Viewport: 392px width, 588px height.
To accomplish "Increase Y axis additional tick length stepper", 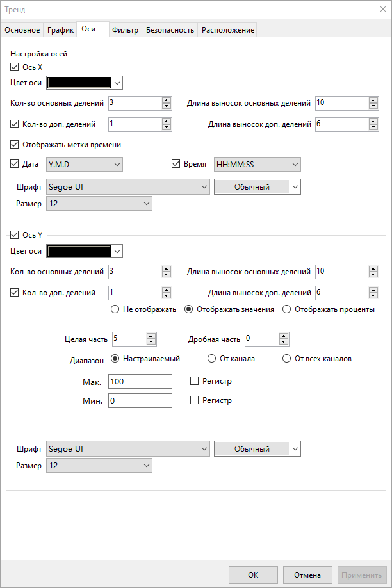I will tap(373, 290).
